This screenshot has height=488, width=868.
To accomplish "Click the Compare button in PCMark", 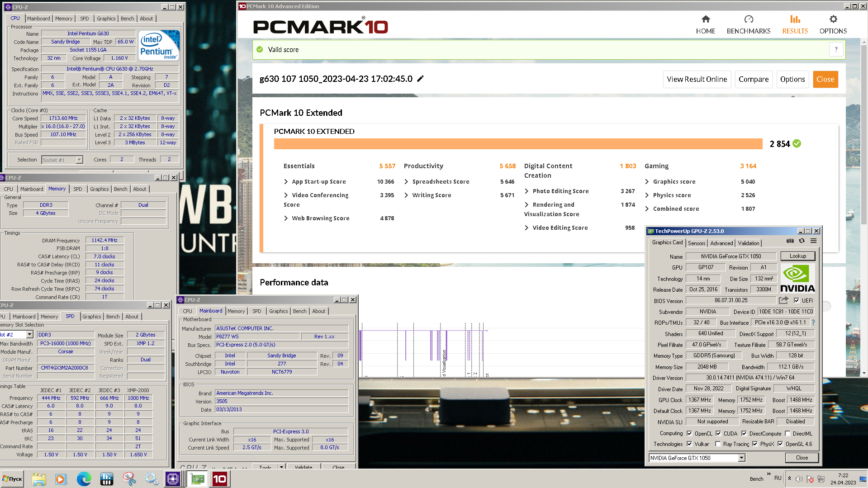I will (x=754, y=79).
